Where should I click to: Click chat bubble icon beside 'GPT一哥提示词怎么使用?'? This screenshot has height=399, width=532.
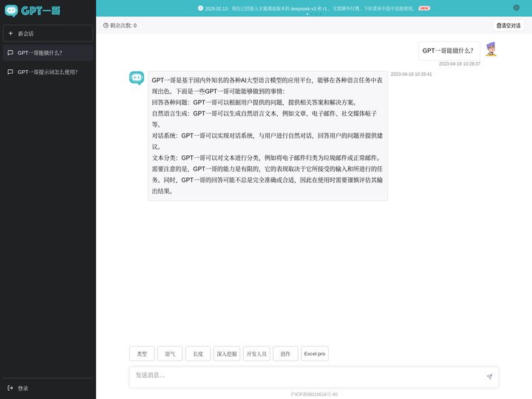point(10,72)
